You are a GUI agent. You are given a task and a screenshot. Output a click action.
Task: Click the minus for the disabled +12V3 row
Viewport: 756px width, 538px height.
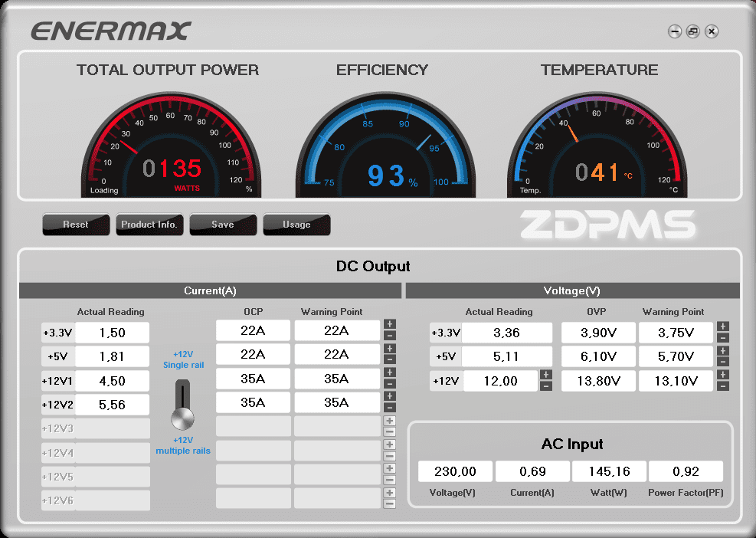(x=390, y=431)
